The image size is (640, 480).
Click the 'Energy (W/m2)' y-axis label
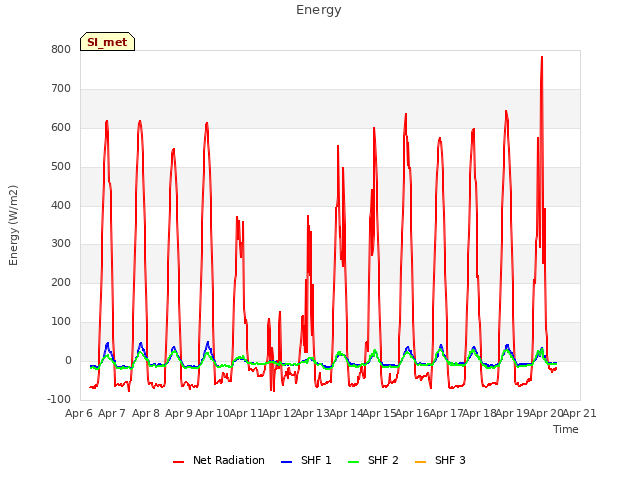tap(13, 225)
